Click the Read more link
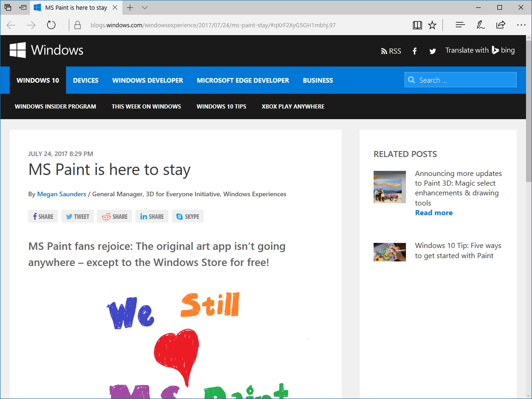This screenshot has height=399, width=532. pos(434,213)
